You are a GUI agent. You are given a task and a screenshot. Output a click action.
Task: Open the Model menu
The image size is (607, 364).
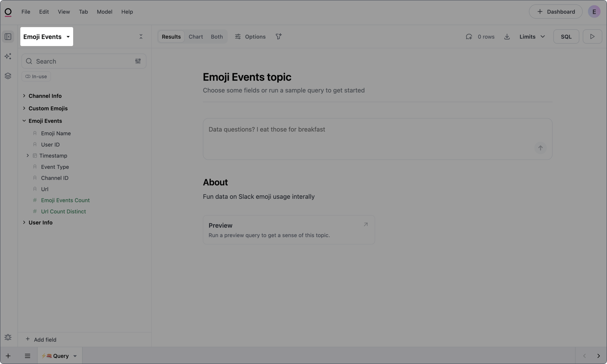pos(104,11)
